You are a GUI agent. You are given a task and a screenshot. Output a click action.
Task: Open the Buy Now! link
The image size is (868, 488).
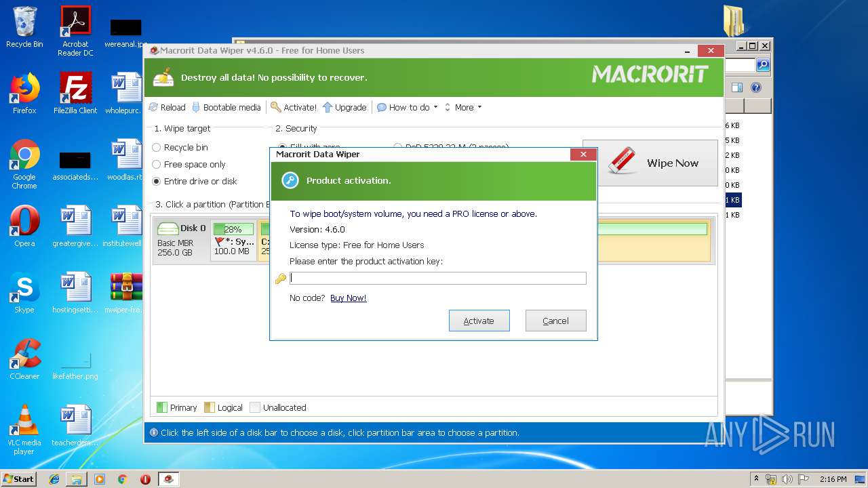coord(348,298)
